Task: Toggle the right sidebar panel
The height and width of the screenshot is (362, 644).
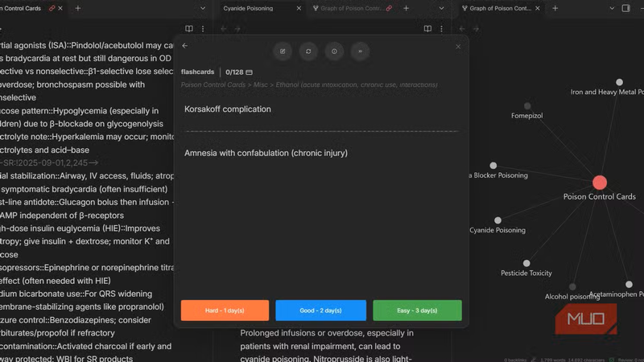Action: point(626,8)
